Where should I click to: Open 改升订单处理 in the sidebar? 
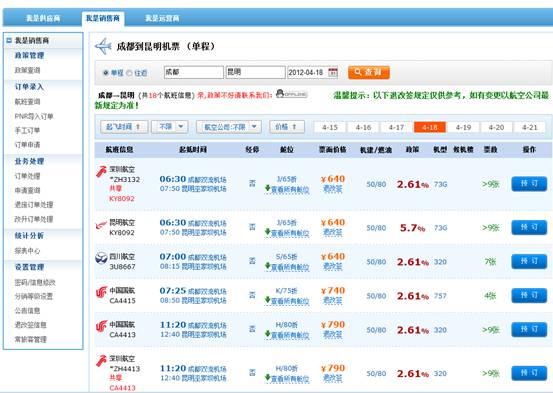click(x=34, y=219)
